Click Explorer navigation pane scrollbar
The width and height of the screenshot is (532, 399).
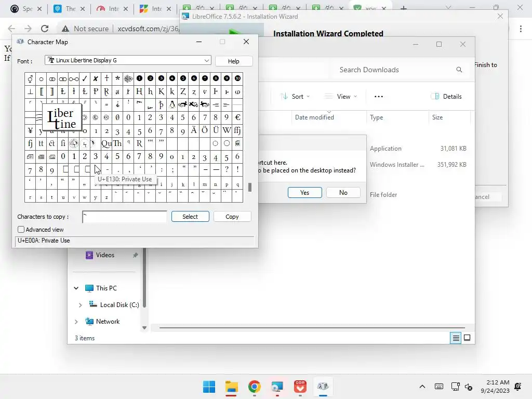[x=144, y=278]
